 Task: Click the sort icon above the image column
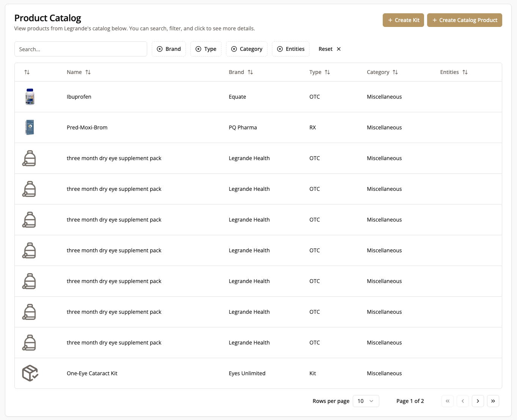pos(27,72)
